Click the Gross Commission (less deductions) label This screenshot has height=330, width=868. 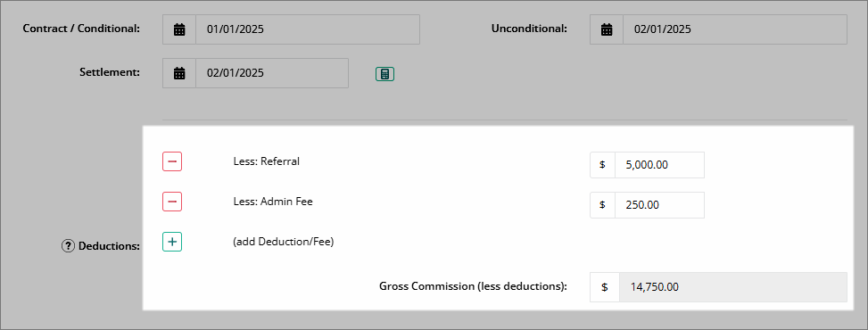click(474, 287)
